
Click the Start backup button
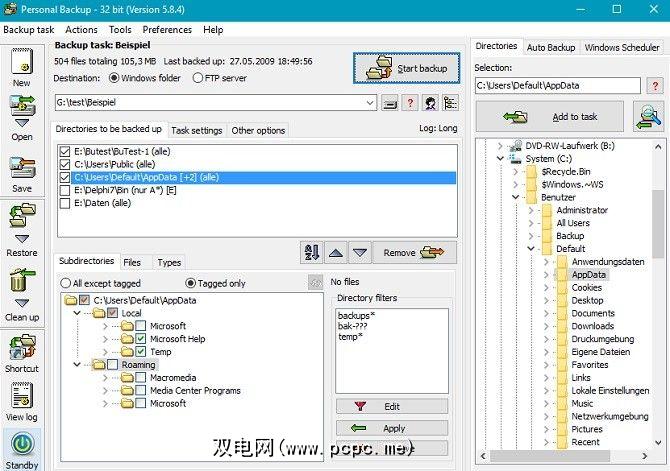pos(406,68)
